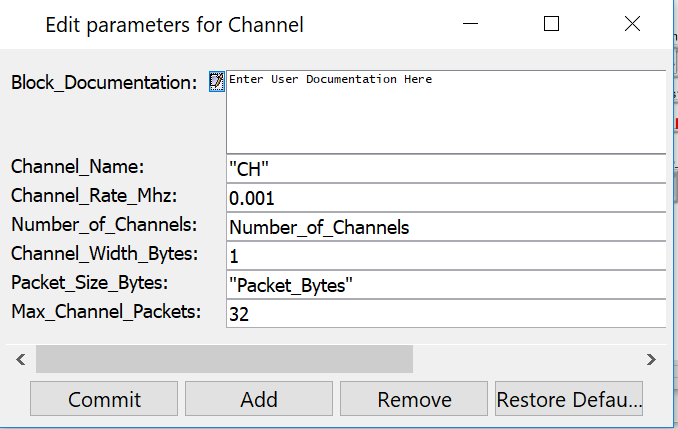Click the Max_Channel_Packets value field

coord(445,314)
